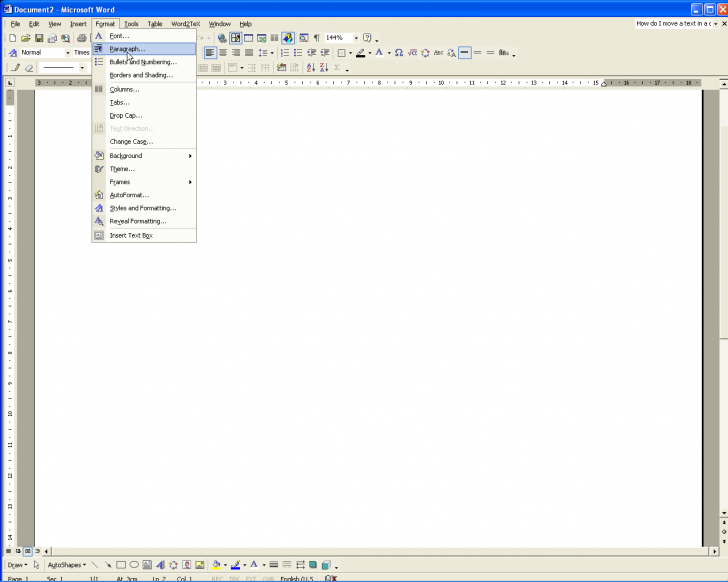Open the Draw menu dropdown
Viewport: 728px width, 582px height.
pos(17,565)
